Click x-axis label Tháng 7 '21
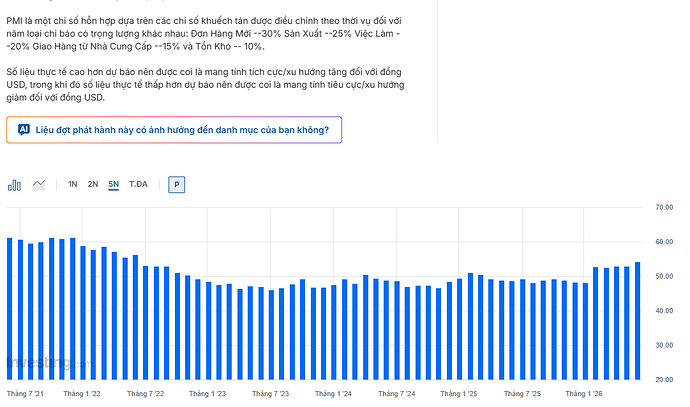Screen dimensions: 690x407 (25, 394)
